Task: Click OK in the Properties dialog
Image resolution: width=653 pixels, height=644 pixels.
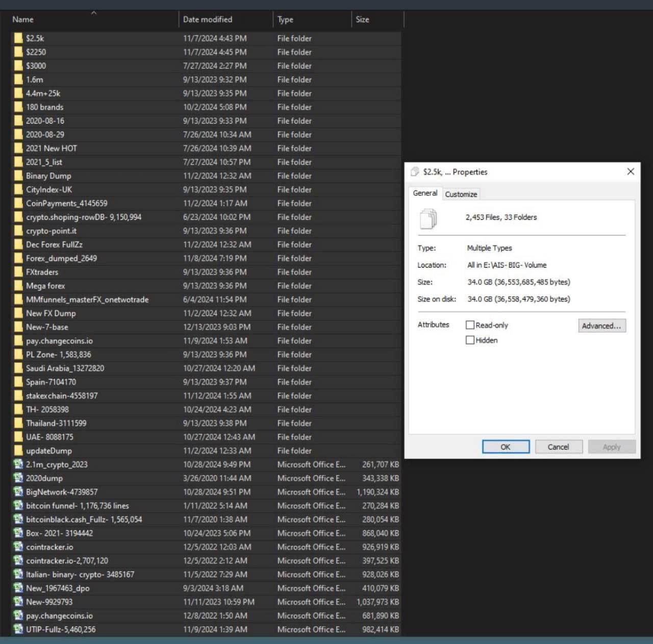Action: pos(506,447)
